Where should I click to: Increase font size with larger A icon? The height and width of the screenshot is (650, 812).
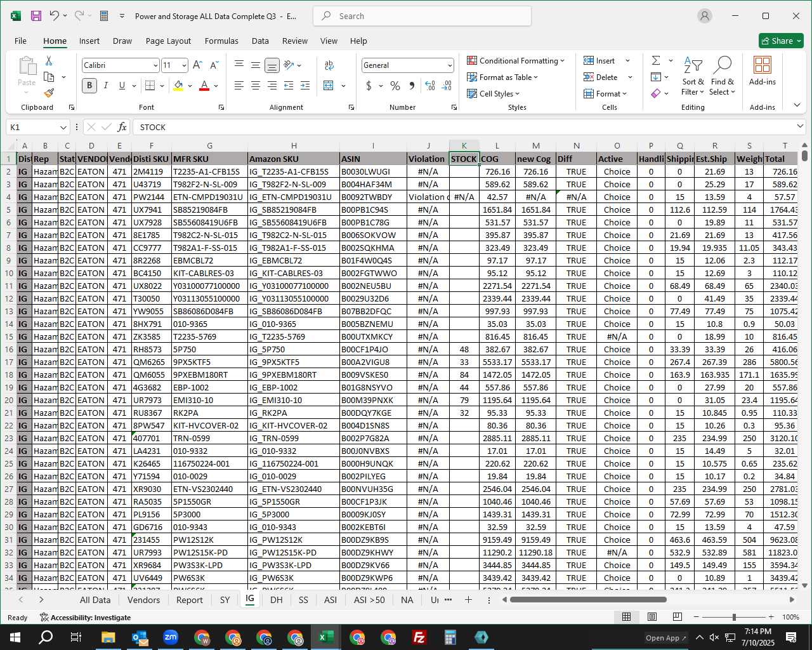197,65
